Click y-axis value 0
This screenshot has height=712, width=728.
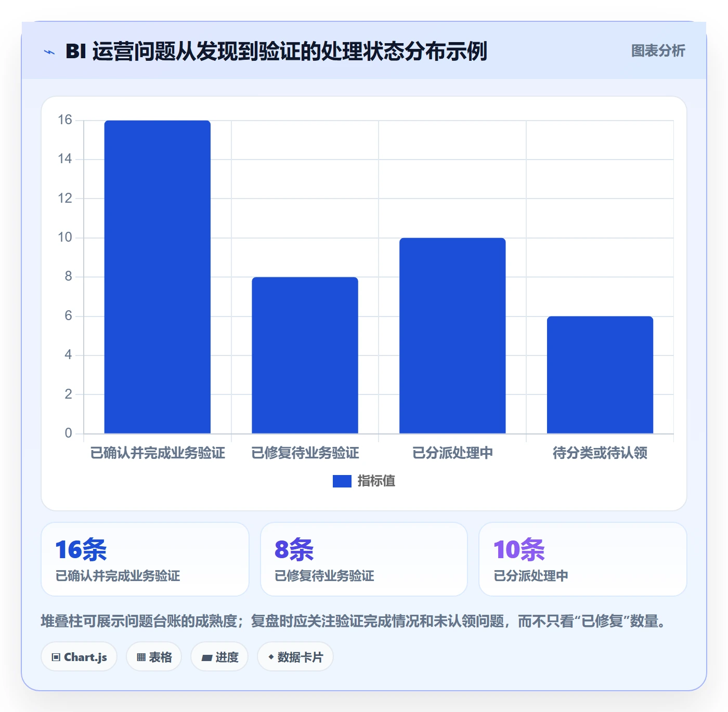pyautogui.click(x=68, y=433)
